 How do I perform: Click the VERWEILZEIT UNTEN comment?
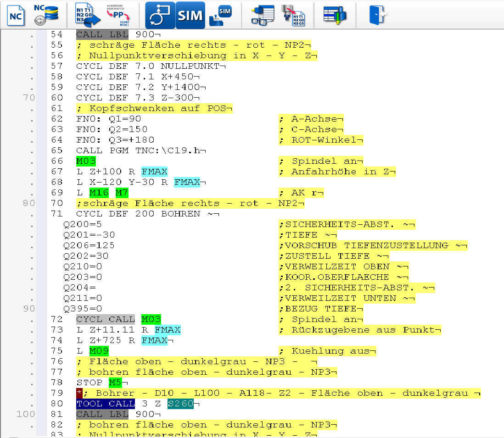[x=347, y=298]
